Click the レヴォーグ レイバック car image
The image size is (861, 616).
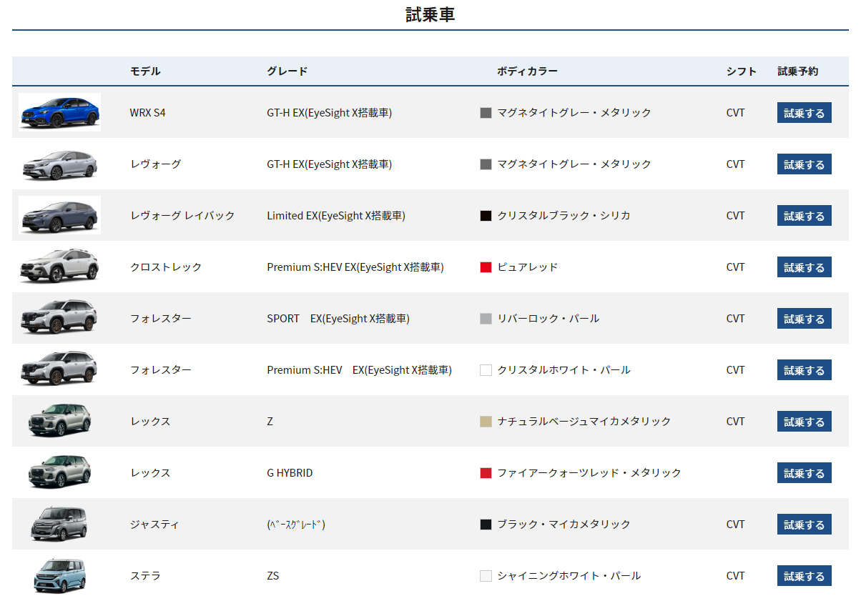click(59, 215)
